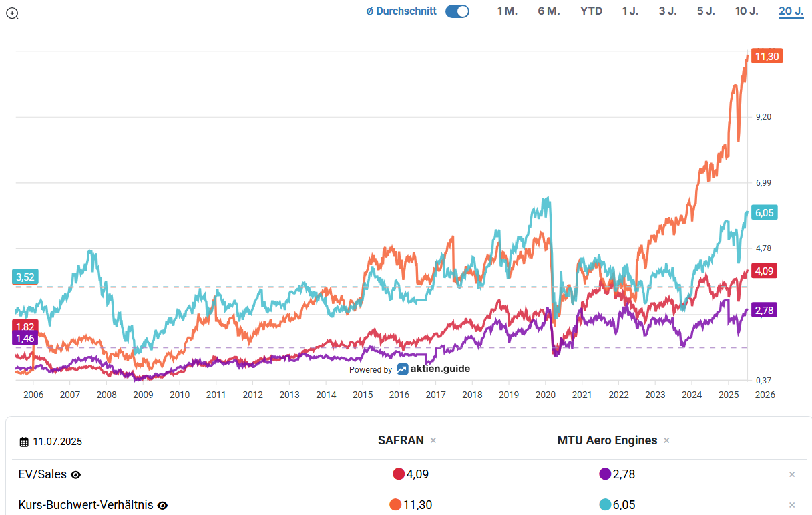
Task: Click the teal 6,05 value label on chart
Action: (765, 212)
